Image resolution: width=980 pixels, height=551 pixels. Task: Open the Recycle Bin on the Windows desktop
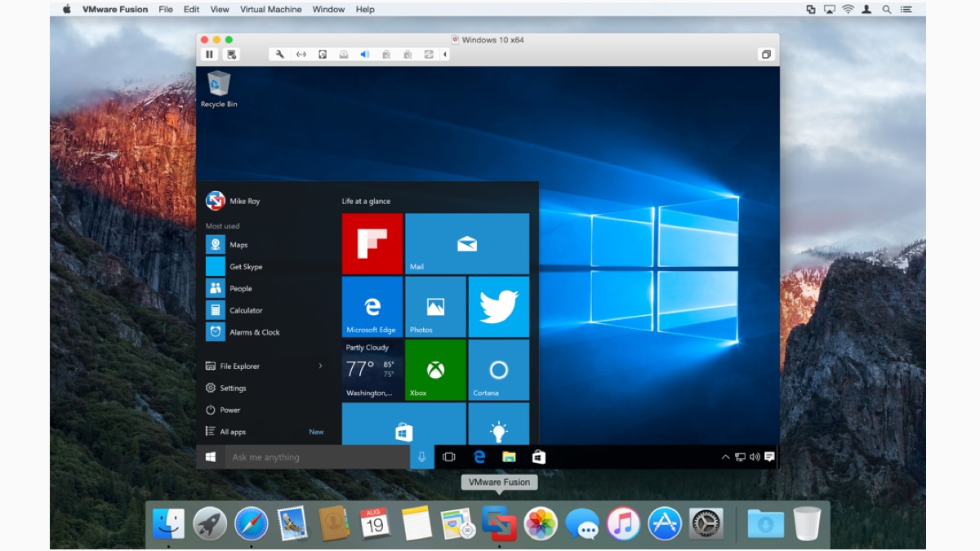pos(219,89)
